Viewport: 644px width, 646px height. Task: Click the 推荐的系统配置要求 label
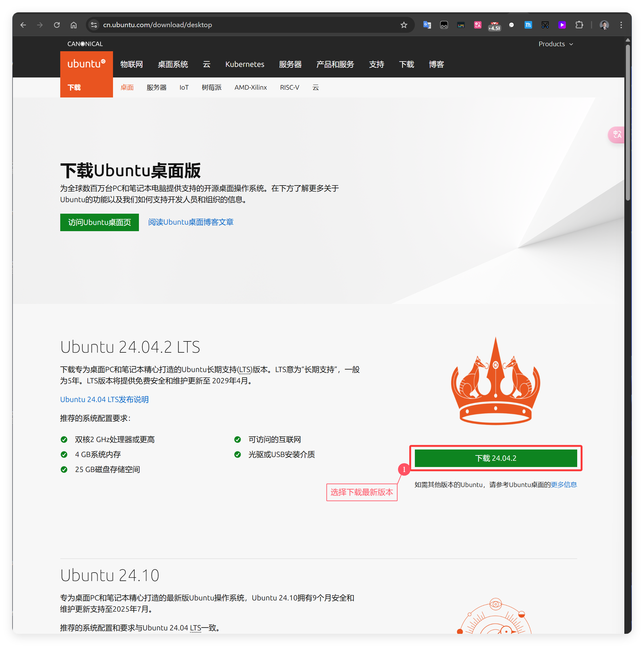coord(95,418)
